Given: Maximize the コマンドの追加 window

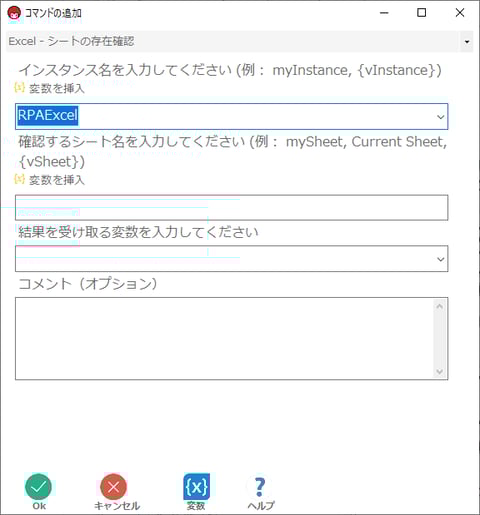Looking at the screenshot, I should click(x=422, y=13).
